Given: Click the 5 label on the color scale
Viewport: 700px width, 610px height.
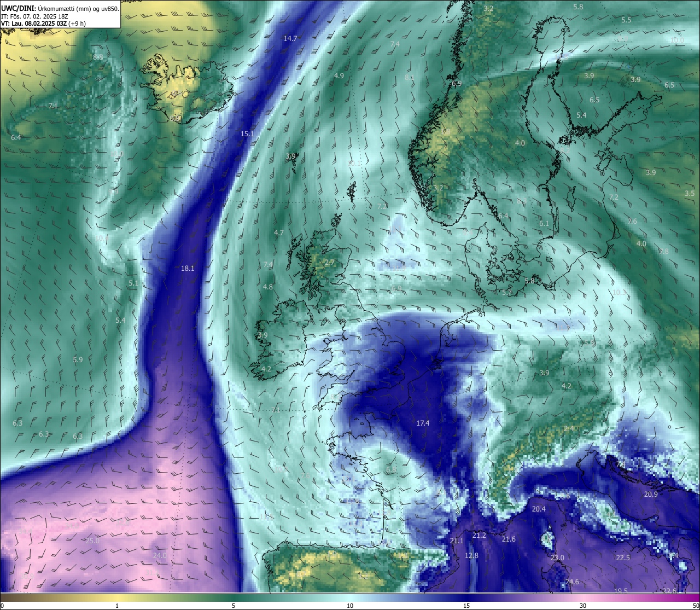Looking at the screenshot, I should coord(234,606).
